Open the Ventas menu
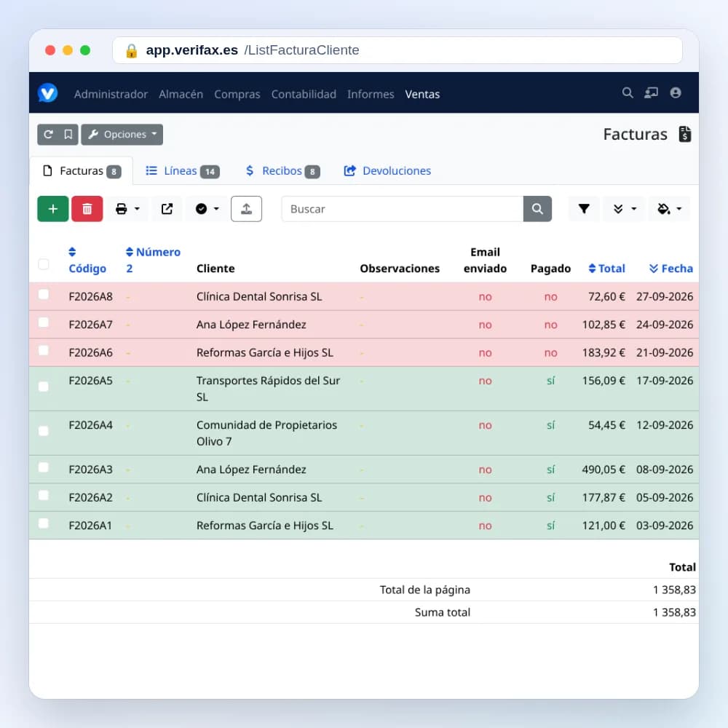 pos(422,94)
